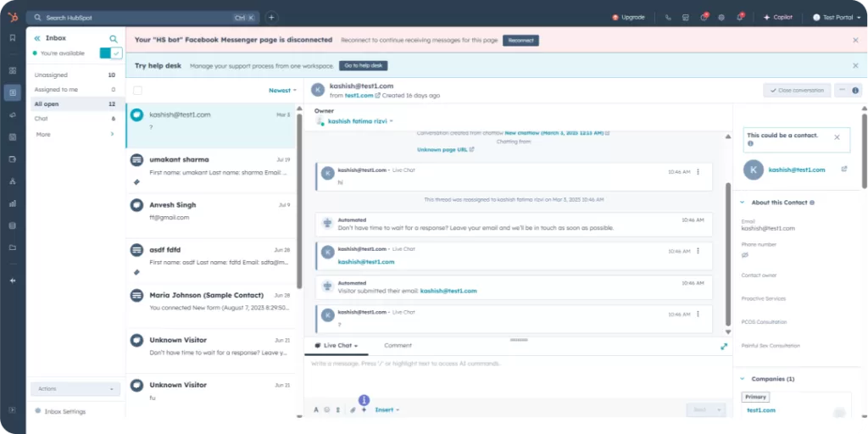The image size is (868, 434).
Task: Click the Close conversation button
Action: 797,90
